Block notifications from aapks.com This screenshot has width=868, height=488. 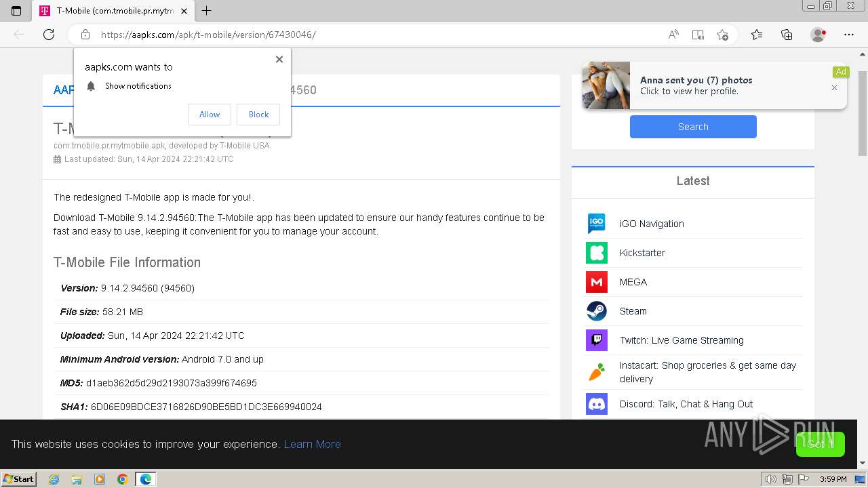(x=258, y=115)
